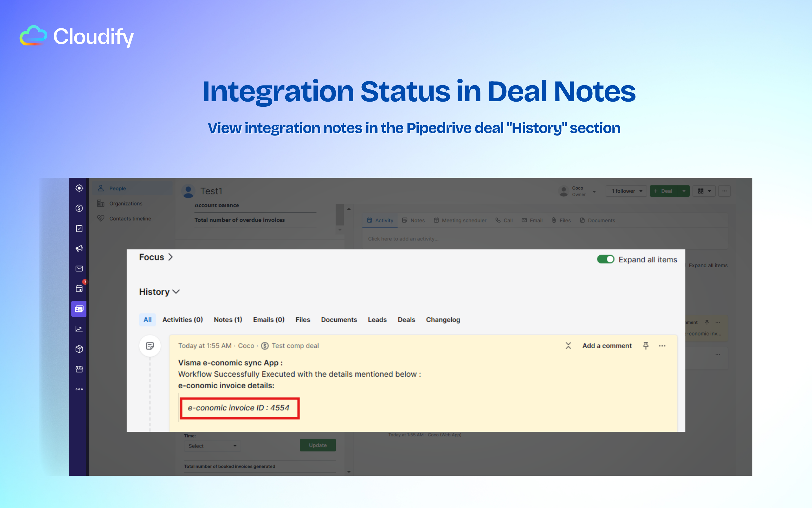This screenshot has height=508, width=812.
Task: Open the top-right three-dots more button
Action: [x=724, y=191]
